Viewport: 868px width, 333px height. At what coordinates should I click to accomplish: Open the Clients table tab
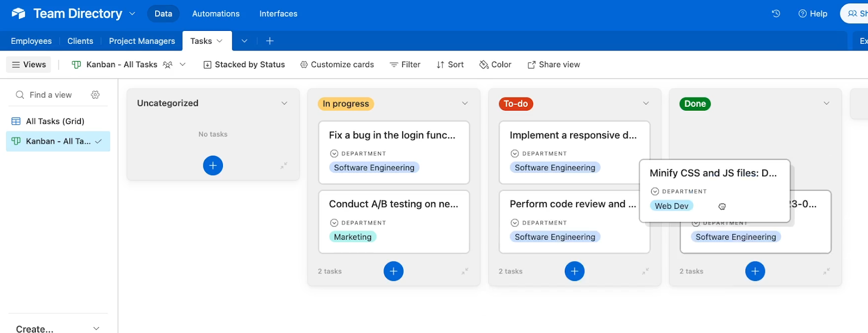80,41
